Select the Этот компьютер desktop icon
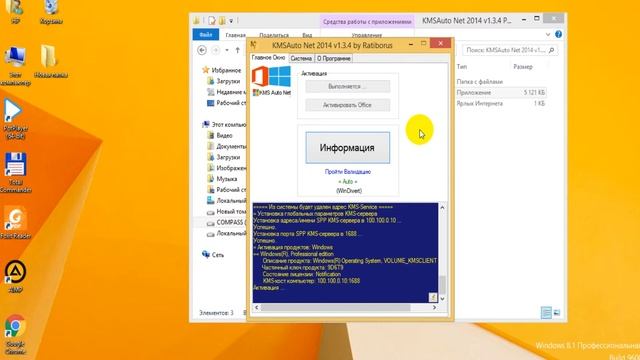Viewport: 640px width, 360px height. click(15, 66)
